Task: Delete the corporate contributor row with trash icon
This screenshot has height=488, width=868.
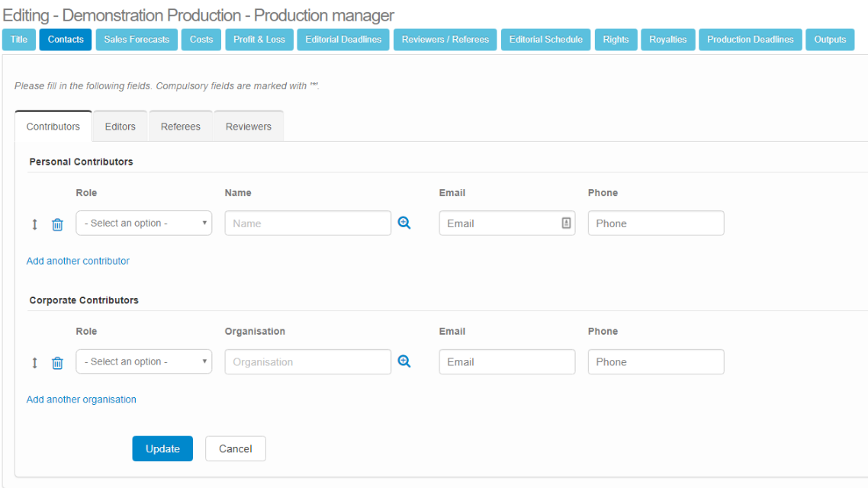Action: [57, 363]
